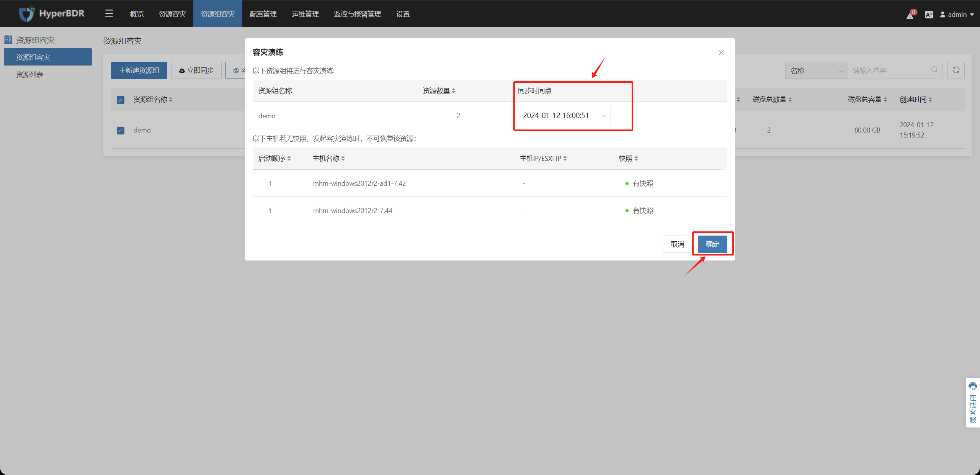
Task: Switch language with the translate icon
Action: (x=929, y=15)
